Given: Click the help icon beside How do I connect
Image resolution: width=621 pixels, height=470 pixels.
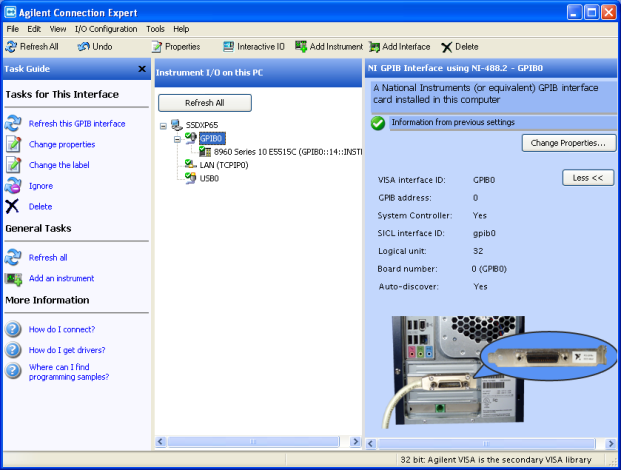Looking at the screenshot, I should tap(13, 329).
